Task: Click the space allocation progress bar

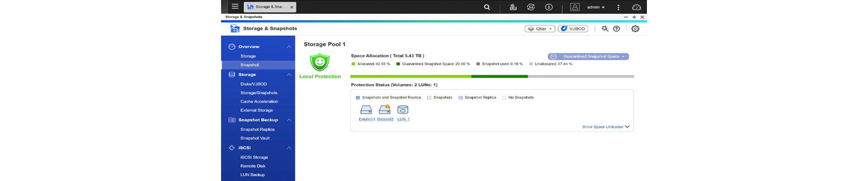Action: click(x=492, y=76)
